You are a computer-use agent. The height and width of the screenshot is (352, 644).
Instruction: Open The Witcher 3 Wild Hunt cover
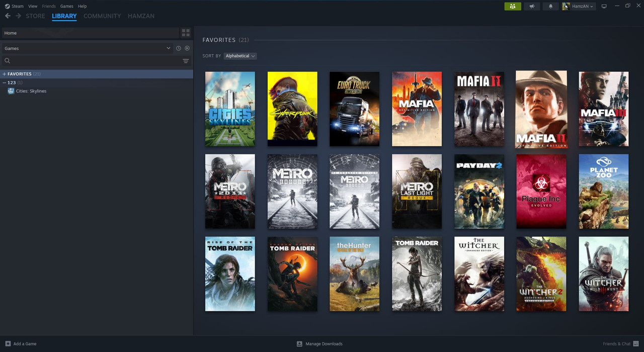pos(604,274)
